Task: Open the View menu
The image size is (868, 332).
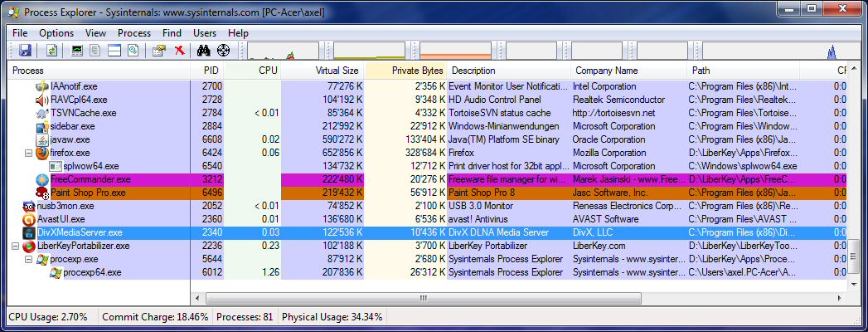Action: [x=96, y=33]
